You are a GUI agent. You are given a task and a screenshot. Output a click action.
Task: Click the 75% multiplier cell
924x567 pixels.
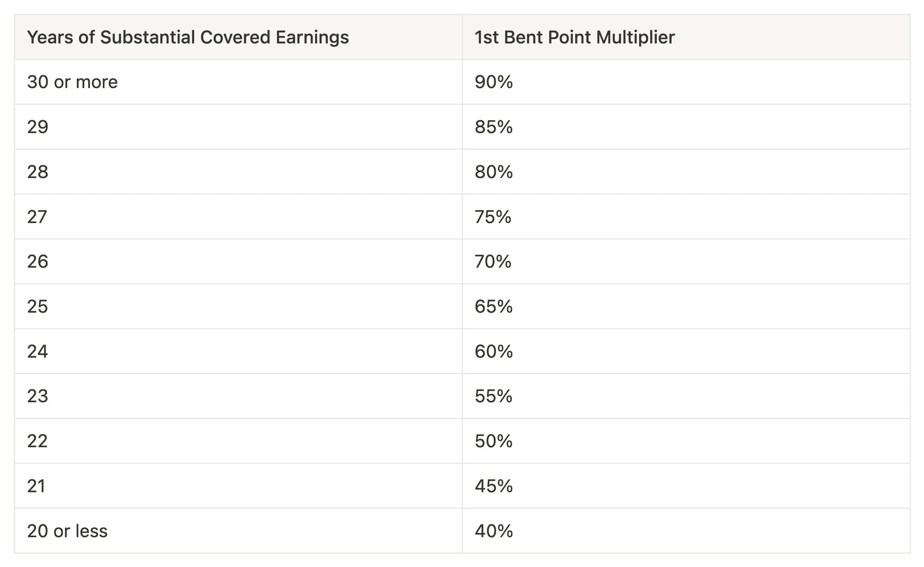pyautogui.click(x=686, y=216)
